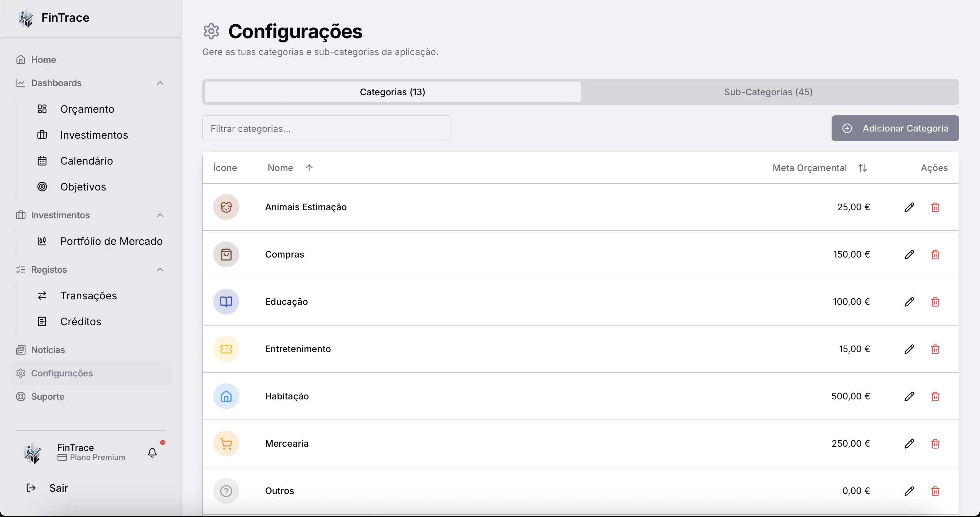Screen dimensions: 980x517
Task: Edit the Habitação category
Action: click(909, 396)
